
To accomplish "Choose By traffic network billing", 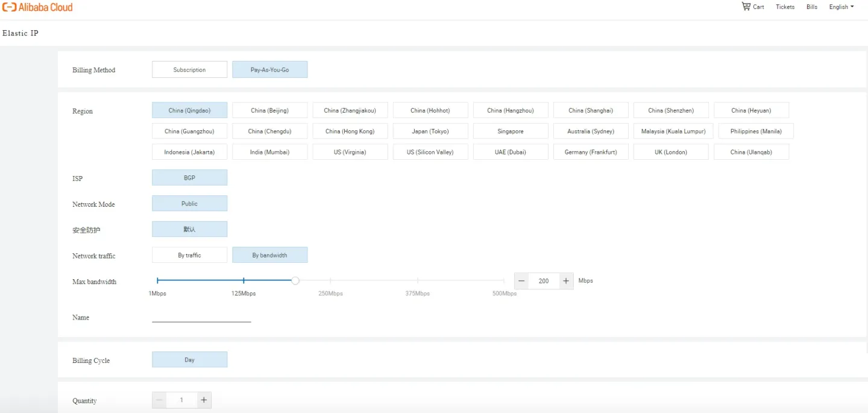I will pyautogui.click(x=189, y=255).
